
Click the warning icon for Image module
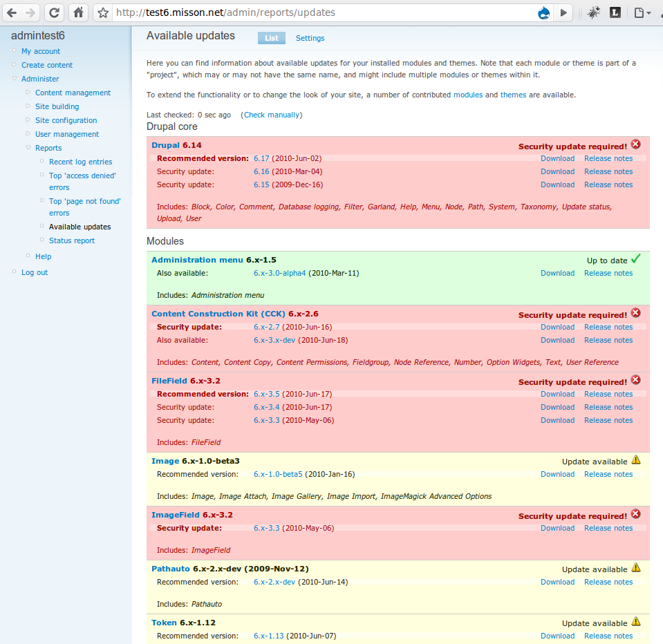[636, 460]
